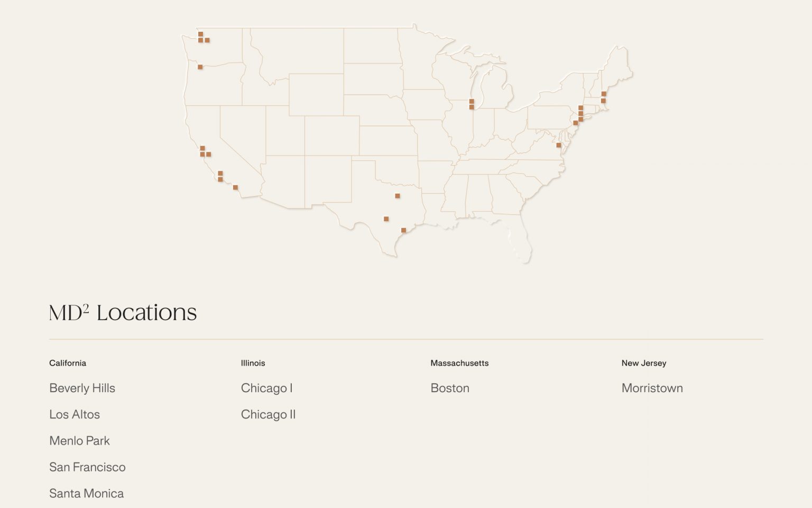Go to the Boston location page
The height and width of the screenshot is (508, 812).
click(450, 388)
